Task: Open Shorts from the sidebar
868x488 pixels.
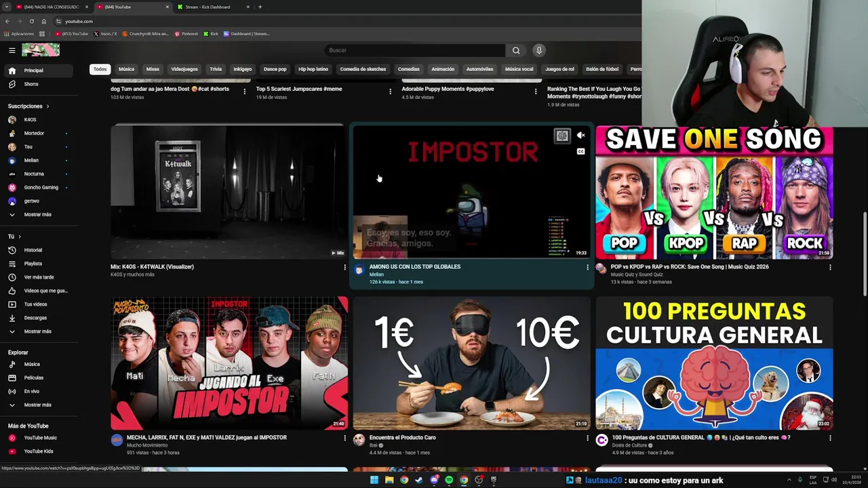Action: (x=39, y=84)
